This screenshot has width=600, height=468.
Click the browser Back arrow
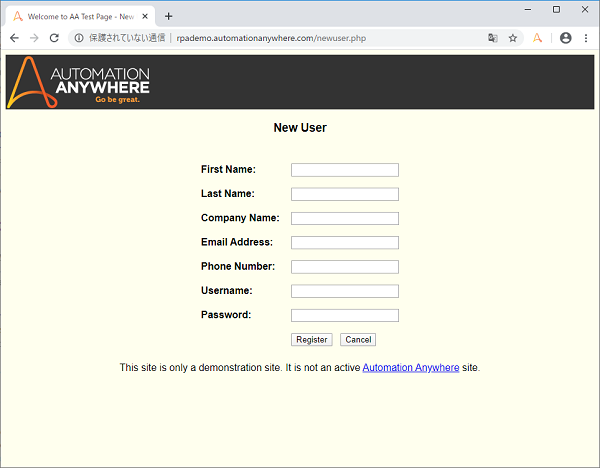(x=14, y=38)
